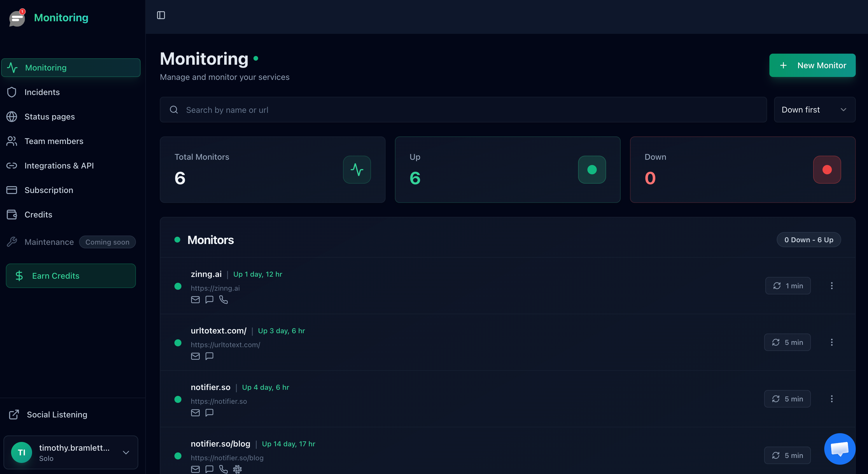This screenshot has width=868, height=474.
Task: Click the 0 Down - 6 Up status pill
Action: click(809, 240)
